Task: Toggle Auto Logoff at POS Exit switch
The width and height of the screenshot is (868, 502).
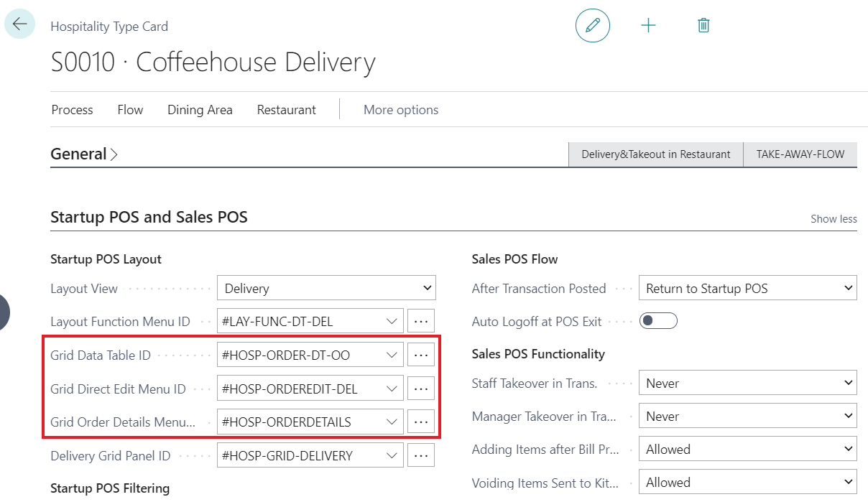Action: click(x=658, y=321)
